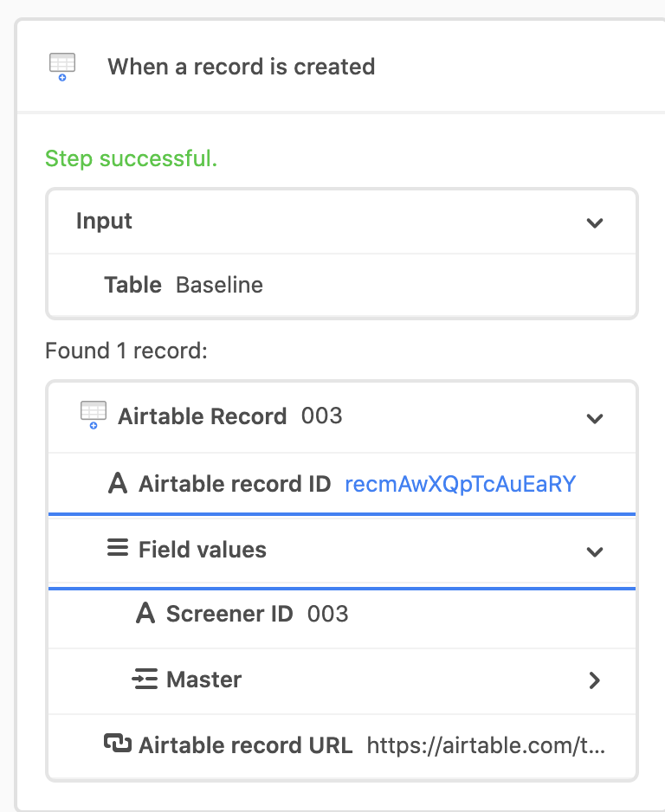The height and width of the screenshot is (812, 665).
Task: Click the trigger table icon beside 'When a record is created'
Action: (x=62, y=68)
